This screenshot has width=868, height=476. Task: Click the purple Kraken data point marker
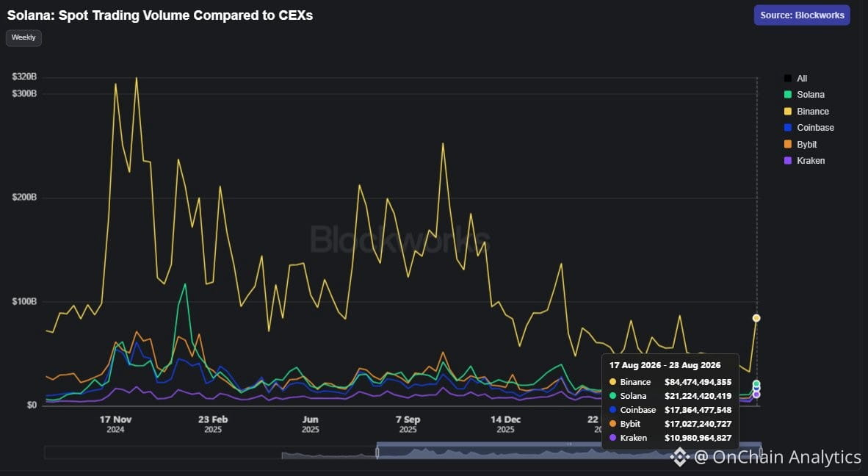756,394
